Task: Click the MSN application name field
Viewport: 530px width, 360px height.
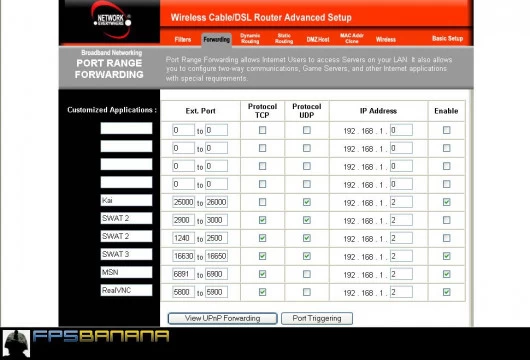Action: 126,272
